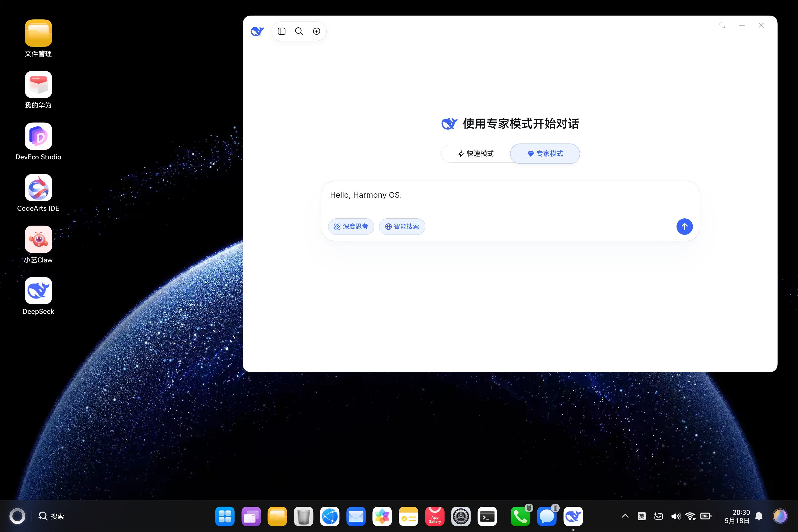Launch the browser globe icon in the dock
Image resolution: width=798 pixels, height=532 pixels.
330,516
